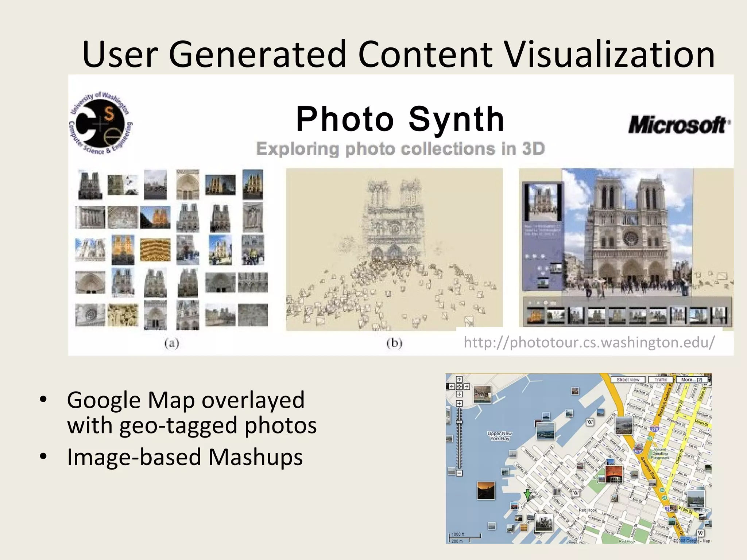This screenshot has height=560, width=747.
Task: Open the orange-lit cathedral night thumbnail in grid
Action: pos(155,217)
